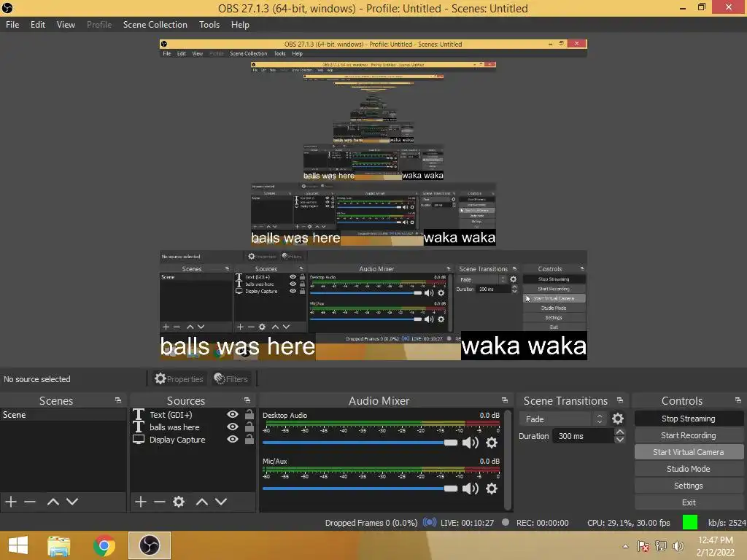Open the Edit menu
Screen dimensions: 747x560
tap(38, 25)
